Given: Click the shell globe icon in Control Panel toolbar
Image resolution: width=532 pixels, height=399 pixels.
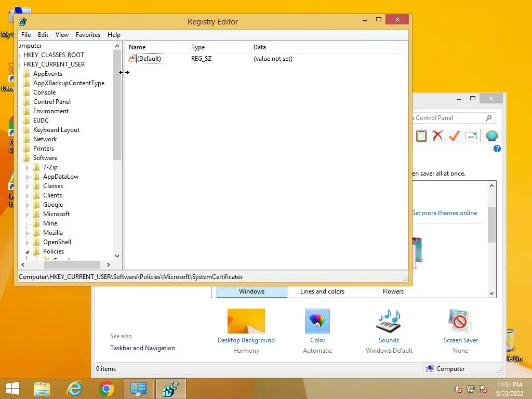Looking at the screenshot, I should click(491, 136).
